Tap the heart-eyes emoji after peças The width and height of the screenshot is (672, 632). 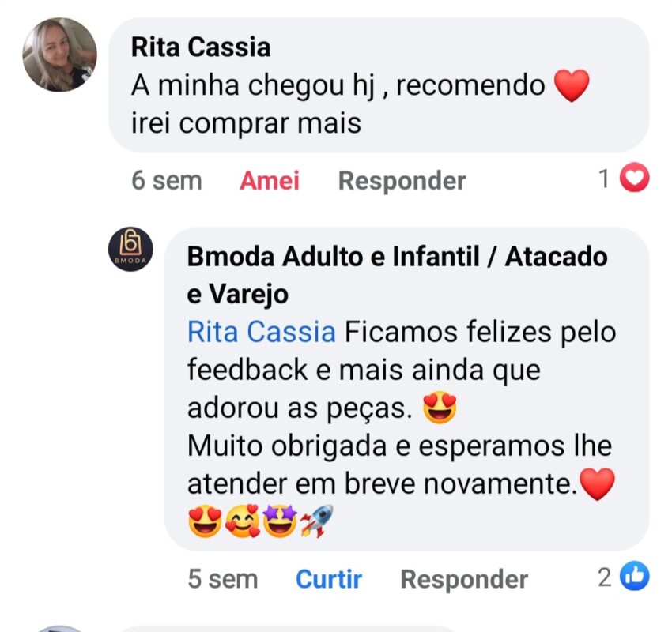click(440, 408)
